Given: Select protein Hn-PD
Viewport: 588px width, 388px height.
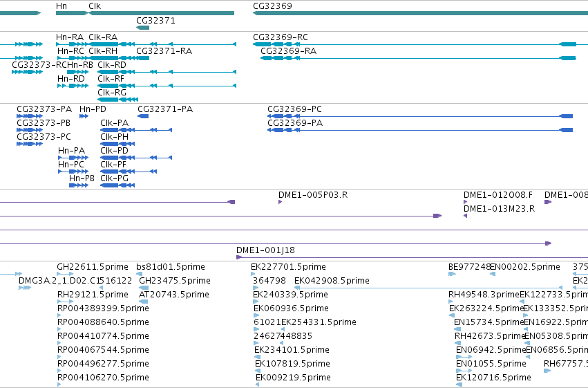Looking at the screenshot, I should coord(93,109).
